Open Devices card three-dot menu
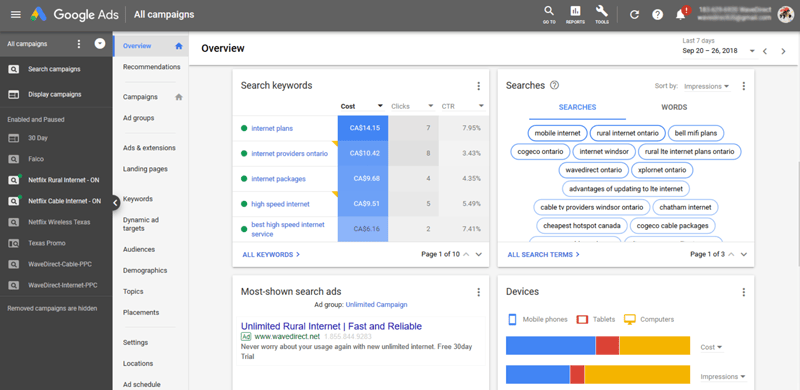 coord(743,292)
